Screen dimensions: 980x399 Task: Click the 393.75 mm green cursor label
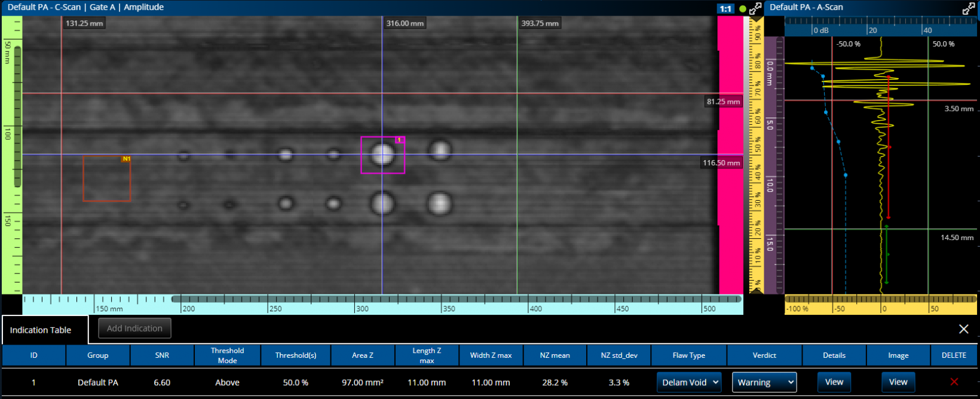[540, 23]
